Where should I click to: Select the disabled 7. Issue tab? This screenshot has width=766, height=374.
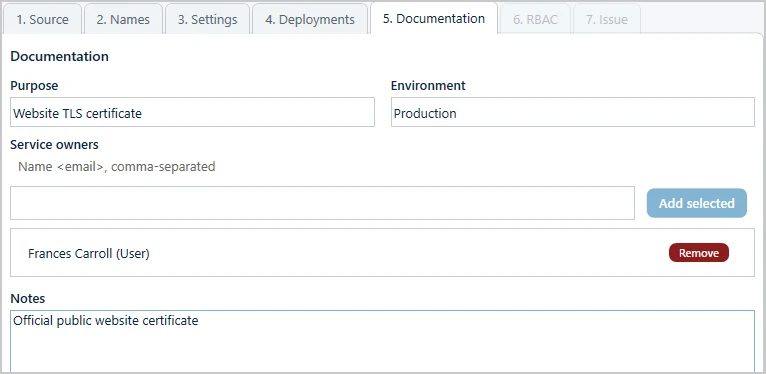click(x=607, y=20)
